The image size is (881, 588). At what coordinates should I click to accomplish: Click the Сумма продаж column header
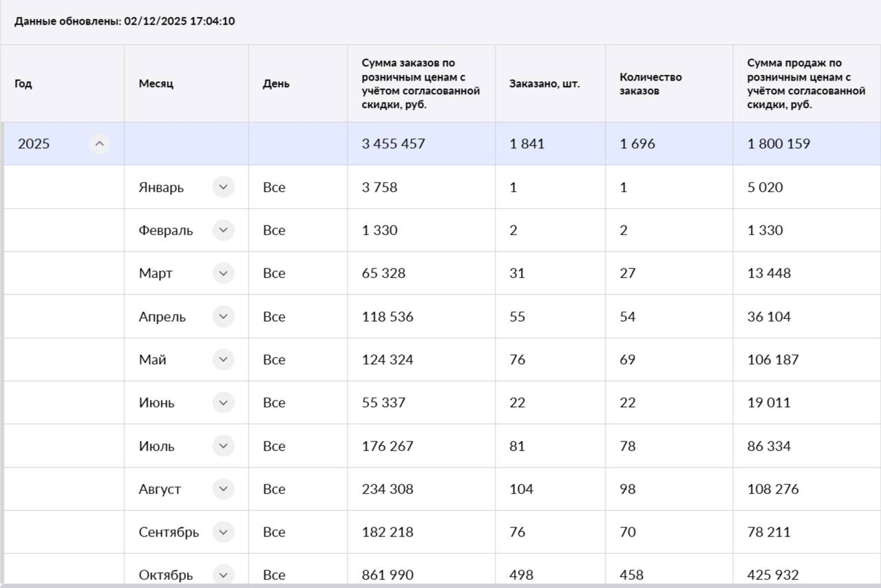(x=805, y=84)
